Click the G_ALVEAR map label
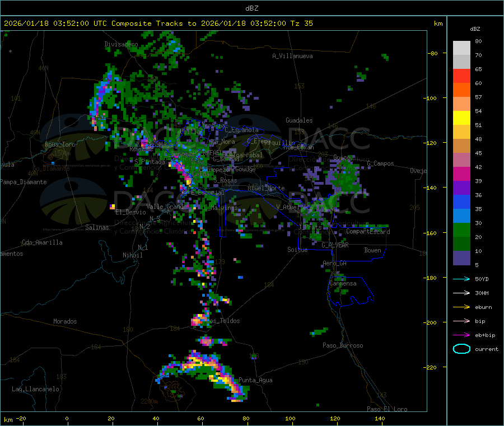Screen dimensions: 504x426 [335, 245]
